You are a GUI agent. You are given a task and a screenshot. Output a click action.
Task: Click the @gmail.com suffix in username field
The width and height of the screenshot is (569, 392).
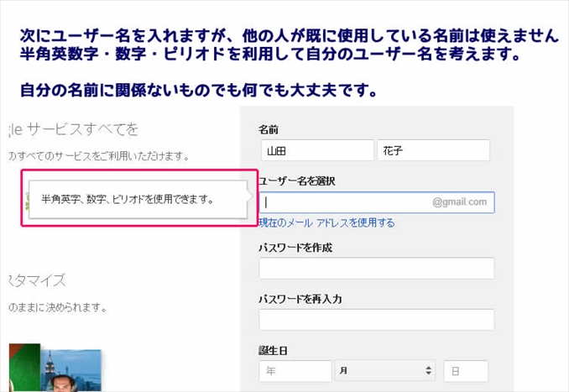pyautogui.click(x=459, y=202)
